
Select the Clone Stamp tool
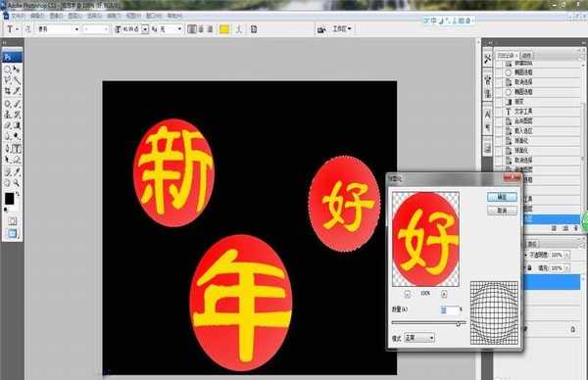pyautogui.click(x=8, y=115)
